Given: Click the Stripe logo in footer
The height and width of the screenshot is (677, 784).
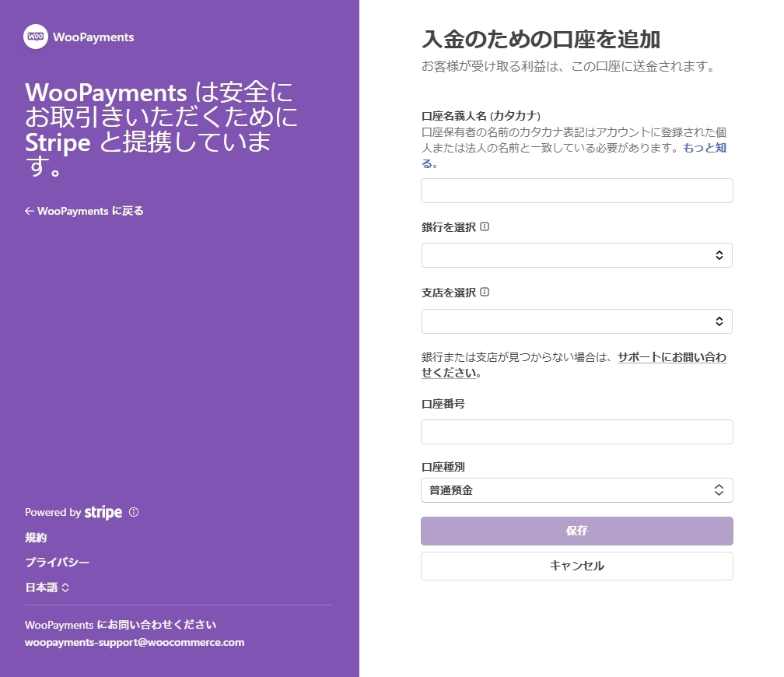Looking at the screenshot, I should tap(103, 512).
